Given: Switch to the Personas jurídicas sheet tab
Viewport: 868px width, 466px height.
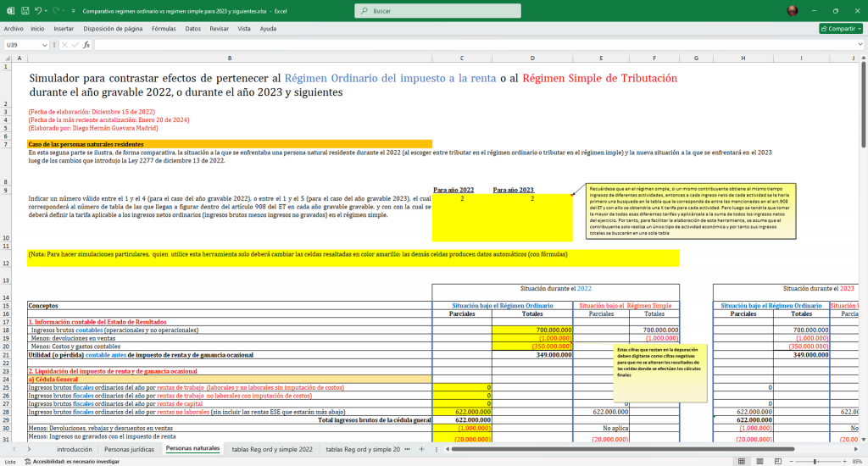Looking at the screenshot, I should click(x=129, y=449).
